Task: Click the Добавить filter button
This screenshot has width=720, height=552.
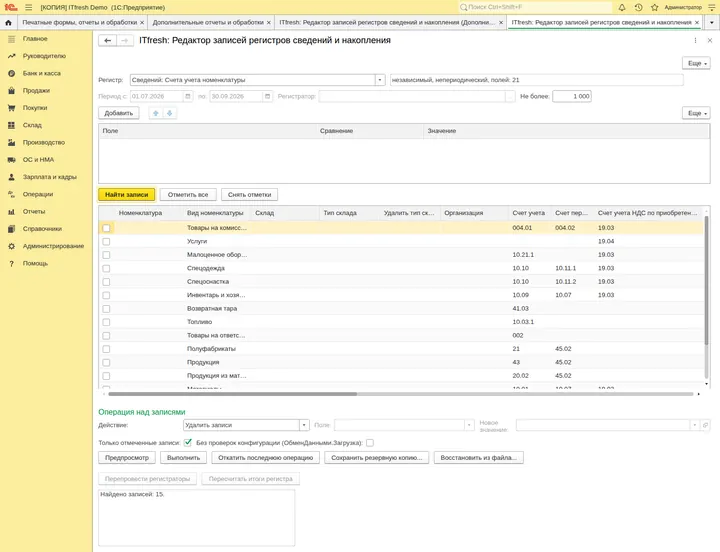Action: point(118,113)
